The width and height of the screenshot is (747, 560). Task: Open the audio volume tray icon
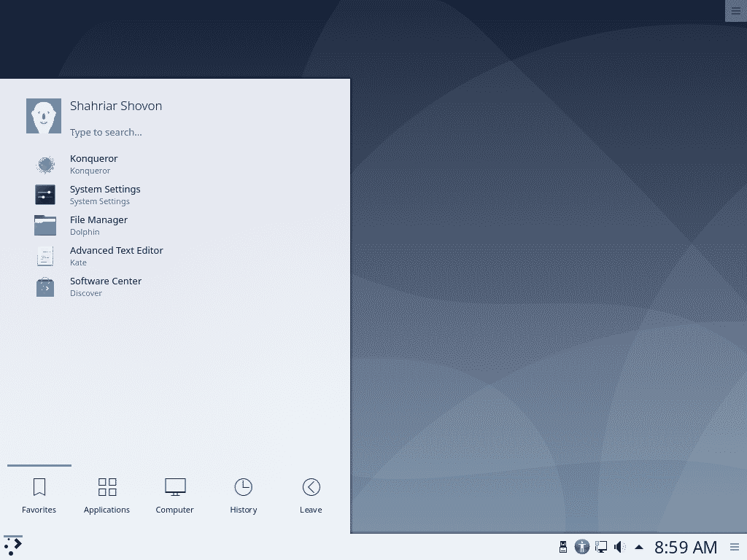click(x=620, y=547)
